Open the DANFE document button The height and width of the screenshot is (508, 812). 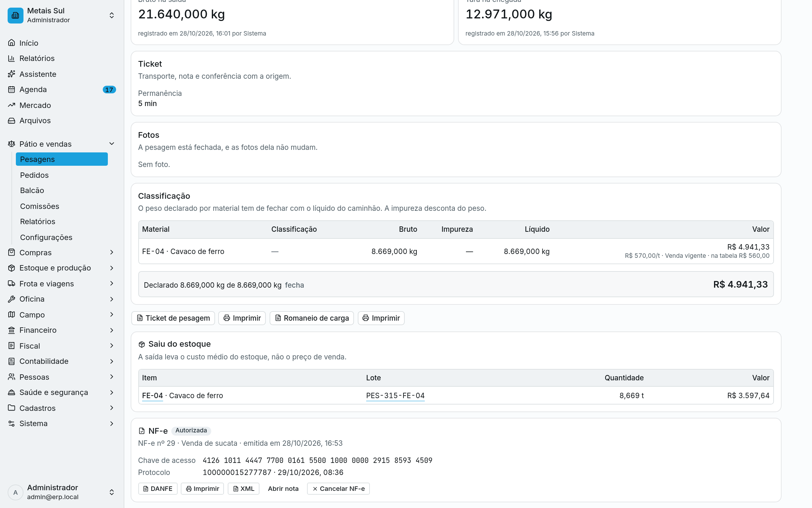coord(158,489)
